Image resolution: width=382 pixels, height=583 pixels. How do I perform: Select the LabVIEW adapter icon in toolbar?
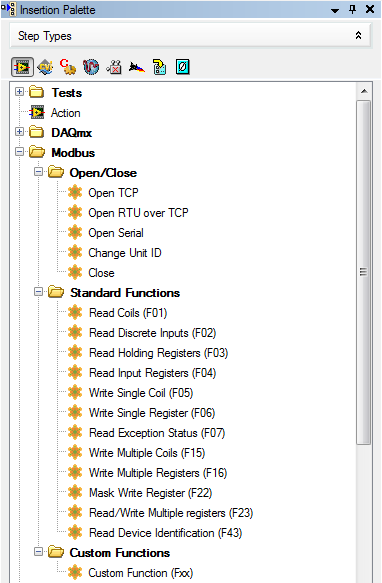(x=22, y=67)
